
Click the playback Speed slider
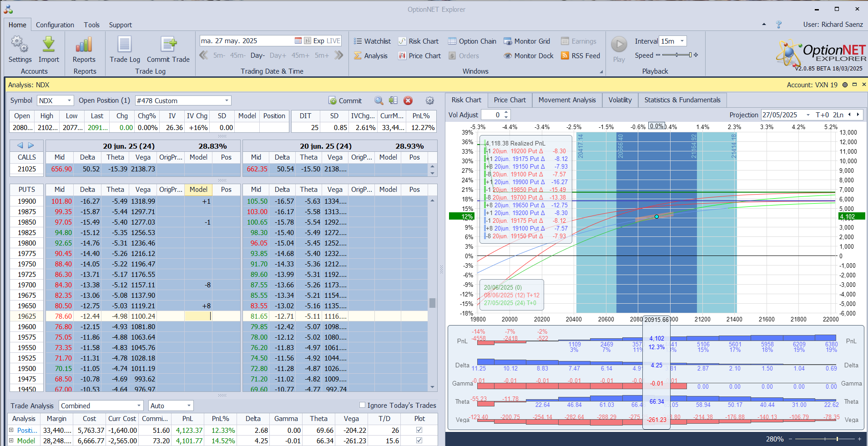pos(677,55)
